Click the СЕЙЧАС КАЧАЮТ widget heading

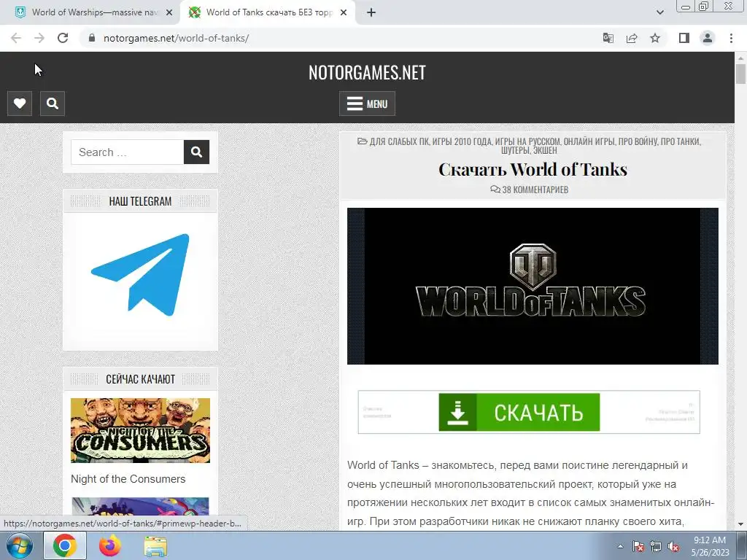140,379
